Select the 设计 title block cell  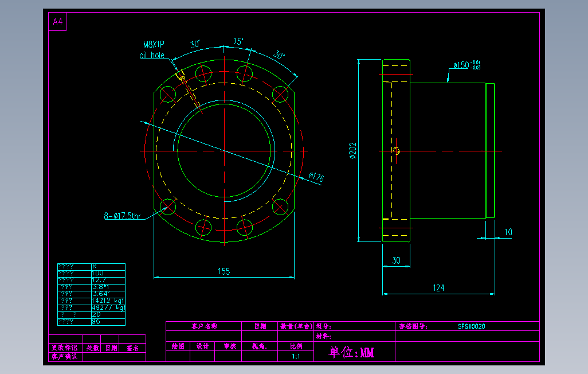(x=202, y=346)
